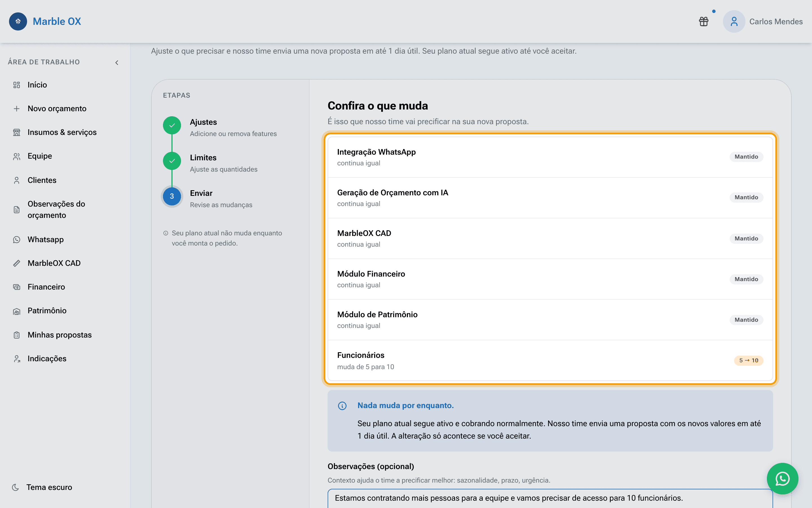The width and height of the screenshot is (812, 508).
Task: Click the Equipe people icon
Action: point(16,156)
